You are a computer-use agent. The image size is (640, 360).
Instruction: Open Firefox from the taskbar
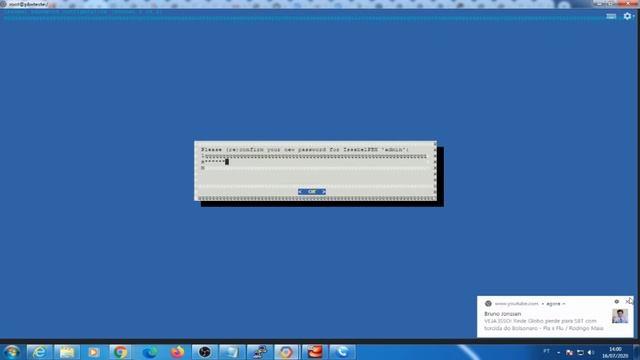pos(177,352)
